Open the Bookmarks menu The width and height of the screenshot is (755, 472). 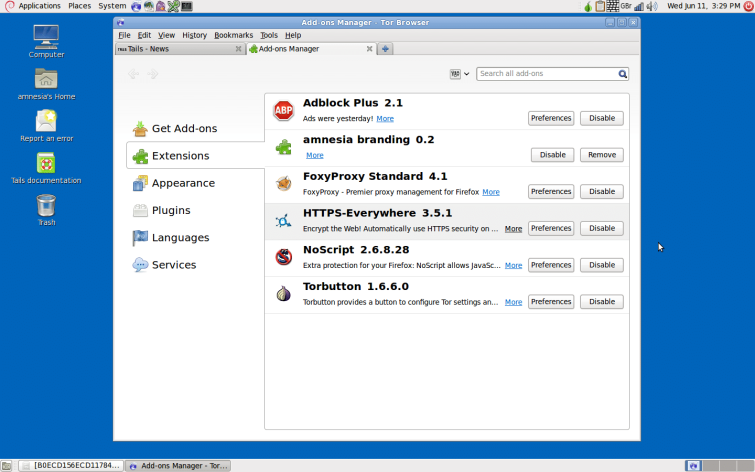pos(234,35)
